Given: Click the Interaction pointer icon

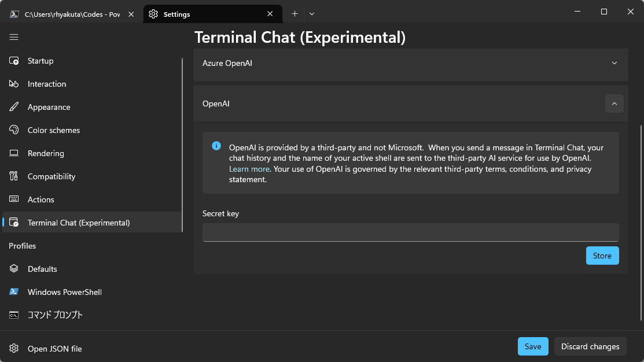Looking at the screenshot, I should pyautogui.click(x=13, y=84).
